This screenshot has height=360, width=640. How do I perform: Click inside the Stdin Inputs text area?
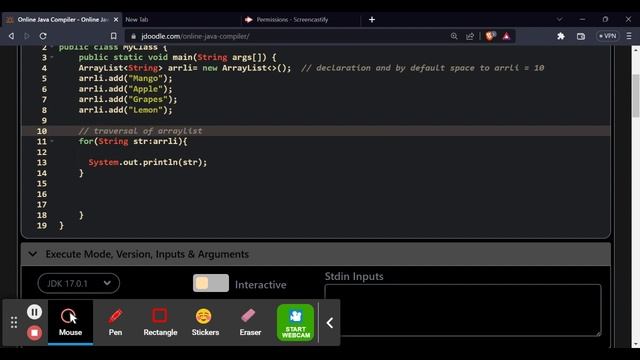463,310
